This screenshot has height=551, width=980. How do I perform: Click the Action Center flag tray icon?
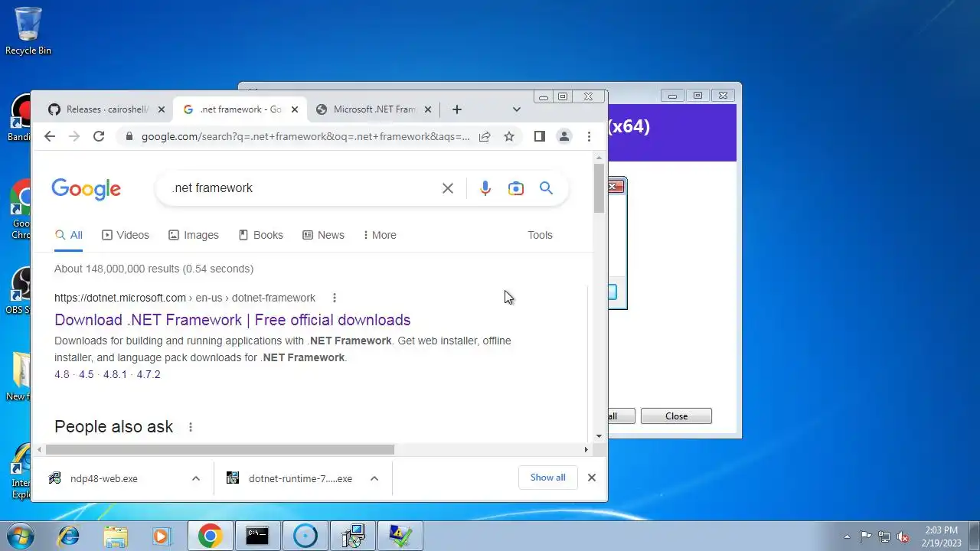point(866,536)
